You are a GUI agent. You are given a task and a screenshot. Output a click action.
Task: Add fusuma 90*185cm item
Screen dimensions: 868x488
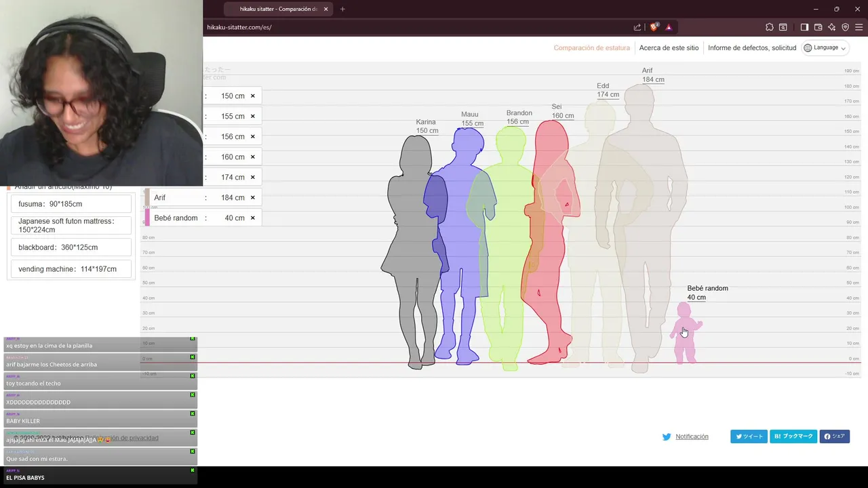tap(71, 204)
